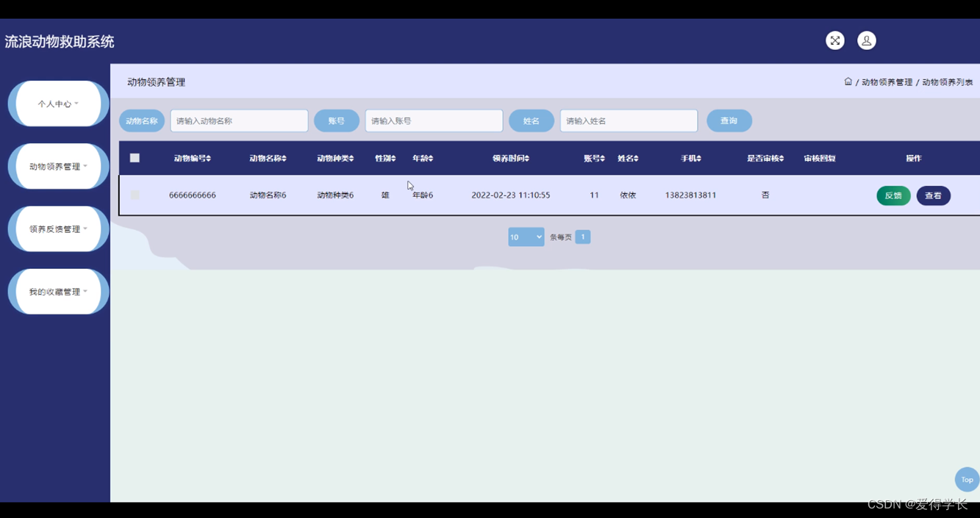Open the user profile icon

(867, 40)
